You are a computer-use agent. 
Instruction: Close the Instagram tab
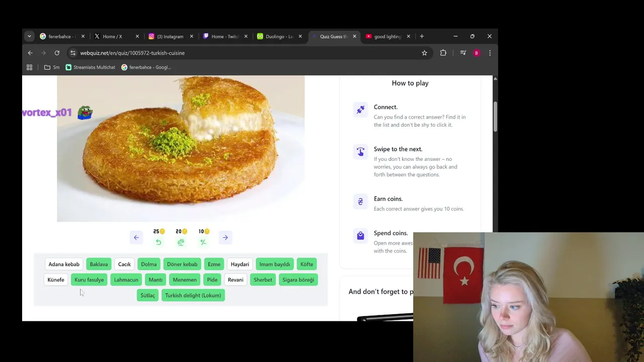pos(191,36)
